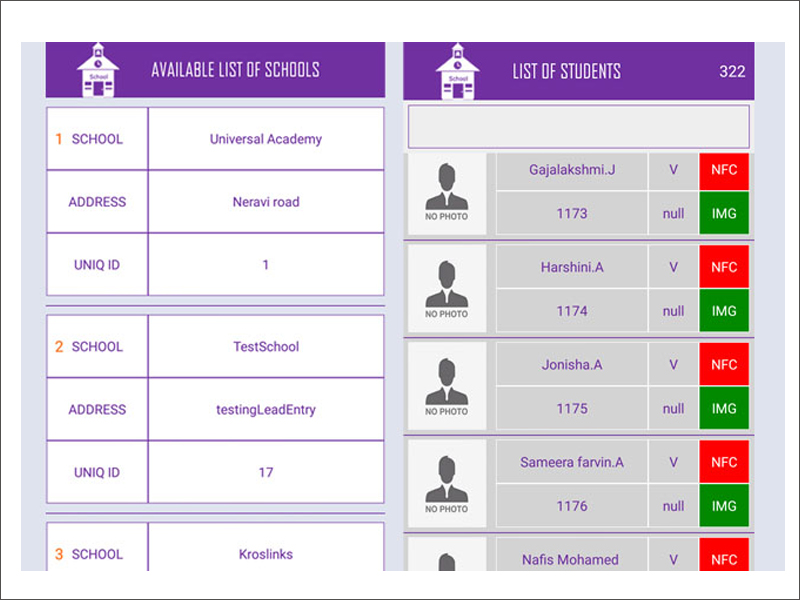Screen dimensions: 800x600
Task: Select NFC for Nafis Mohamed
Action: (724, 559)
